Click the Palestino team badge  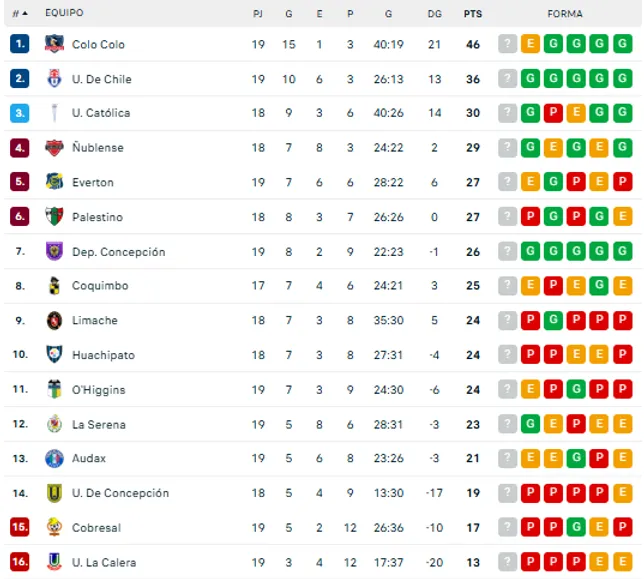(x=54, y=216)
